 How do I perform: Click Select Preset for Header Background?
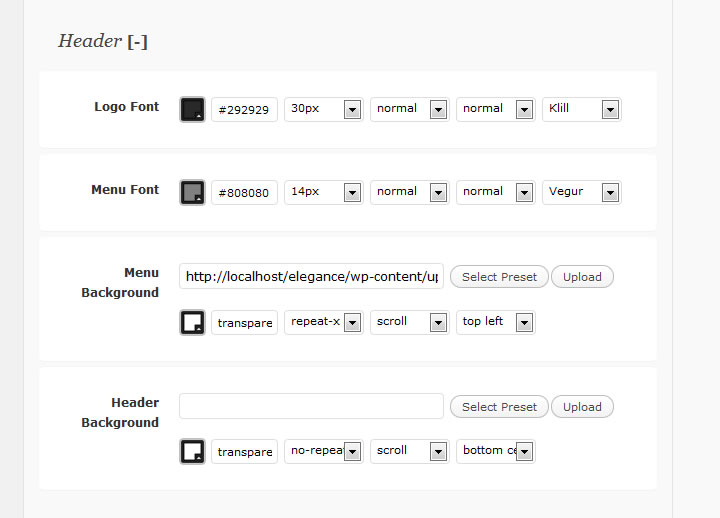[x=499, y=407]
